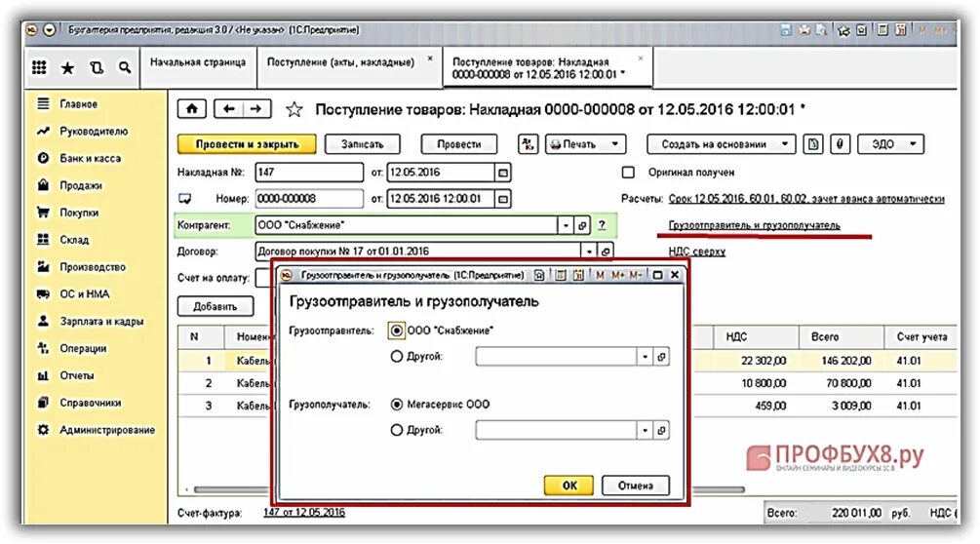The height and width of the screenshot is (544, 980).
Task: Open Грузоотправитель и грузополучатель link
Action: [755, 225]
